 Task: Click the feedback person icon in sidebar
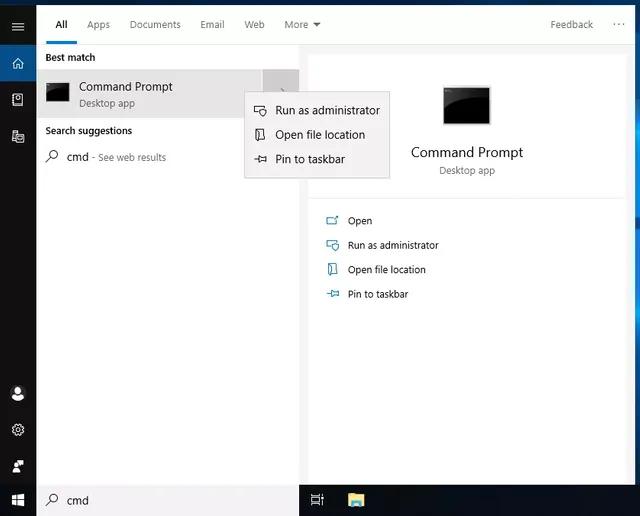(18, 466)
